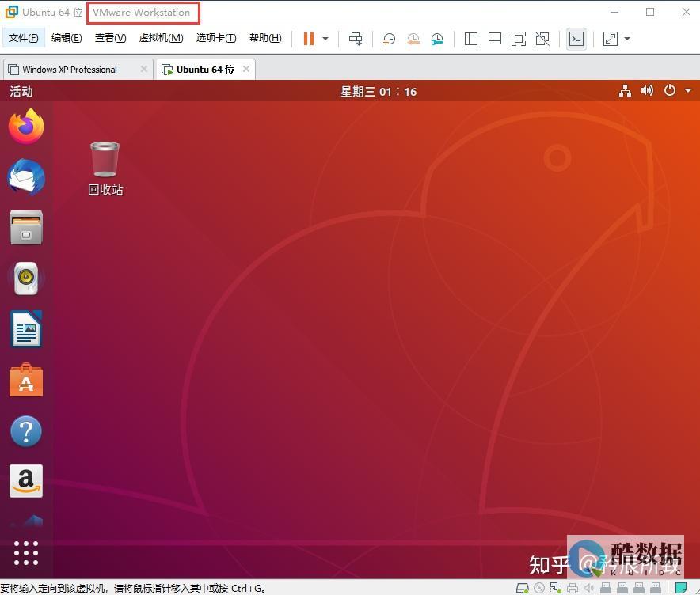Open the 文件(F) menu
The image size is (700, 595).
[24, 38]
